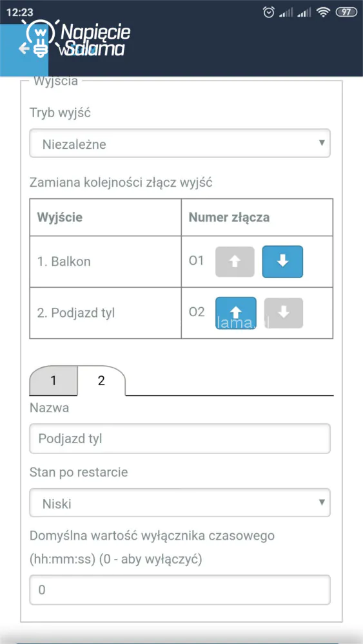The image size is (363, 644).
Task: Open the Tryb wyjść dropdown
Action: [180, 144]
